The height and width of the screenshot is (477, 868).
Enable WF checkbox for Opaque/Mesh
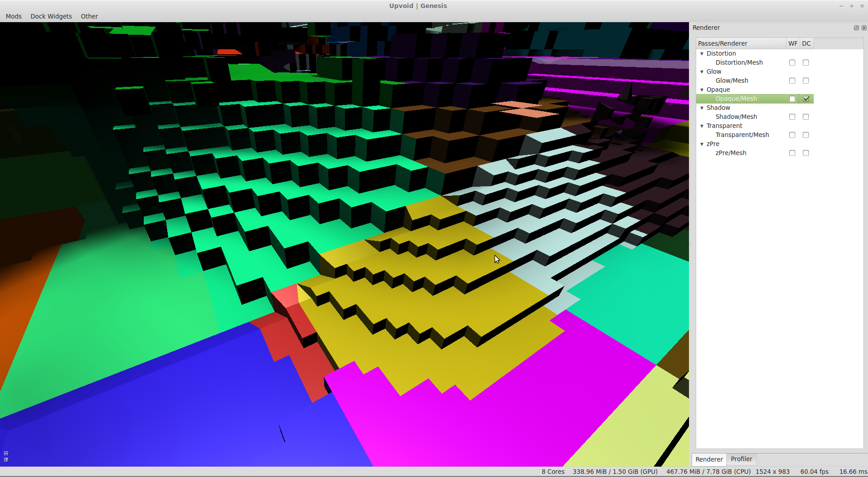tap(792, 99)
